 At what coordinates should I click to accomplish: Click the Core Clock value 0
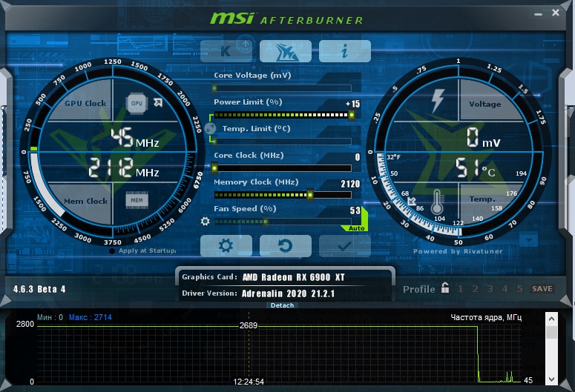(x=358, y=158)
